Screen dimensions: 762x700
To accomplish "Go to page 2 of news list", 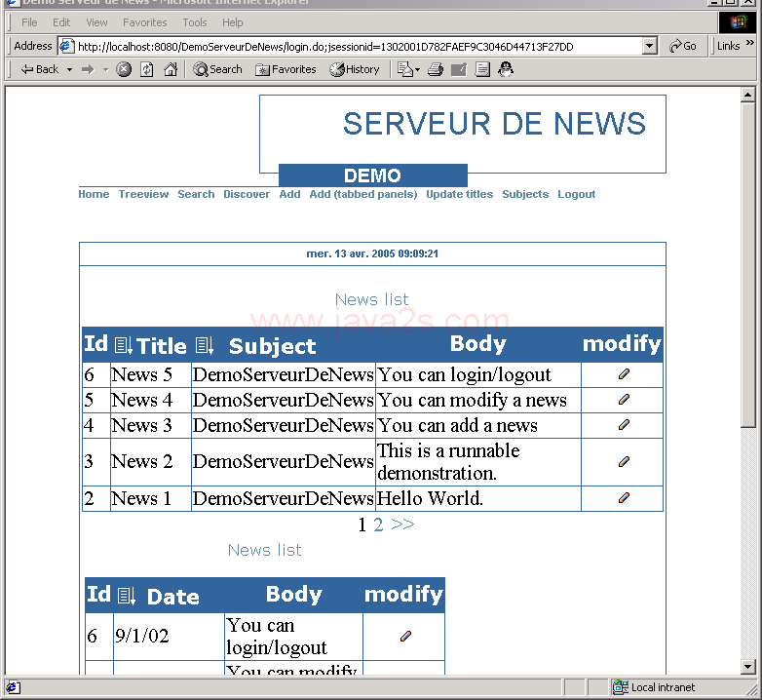I will [378, 525].
